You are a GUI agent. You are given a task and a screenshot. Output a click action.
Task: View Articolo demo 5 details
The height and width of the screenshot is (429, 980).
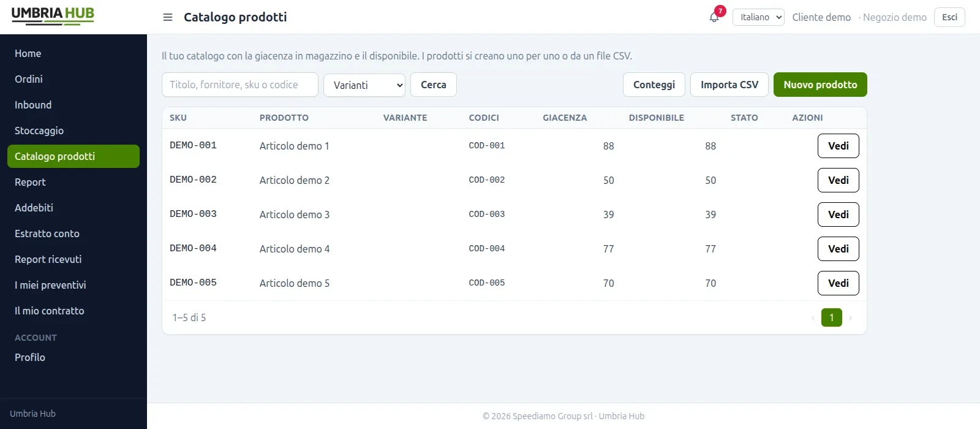point(839,283)
